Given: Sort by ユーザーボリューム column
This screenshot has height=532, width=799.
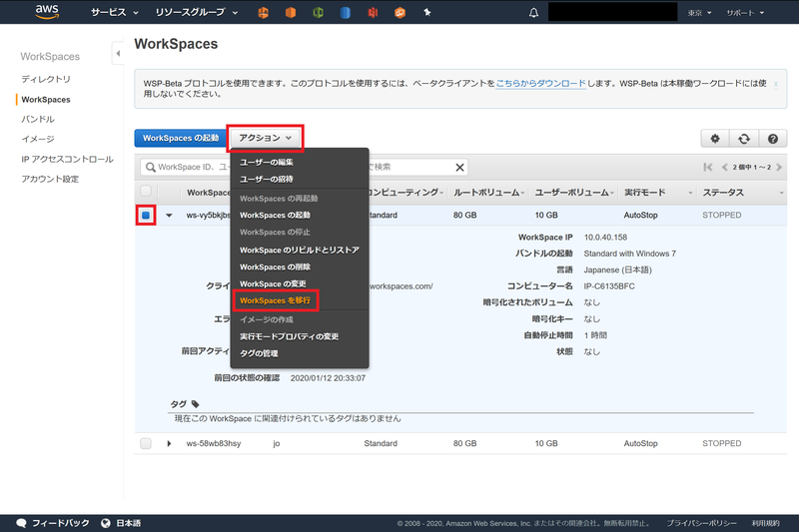Looking at the screenshot, I should pyautogui.click(x=573, y=193).
